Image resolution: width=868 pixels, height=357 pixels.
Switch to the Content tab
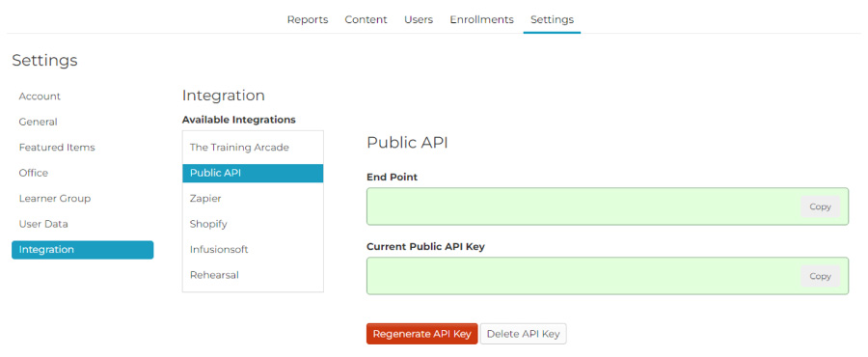[x=366, y=19]
